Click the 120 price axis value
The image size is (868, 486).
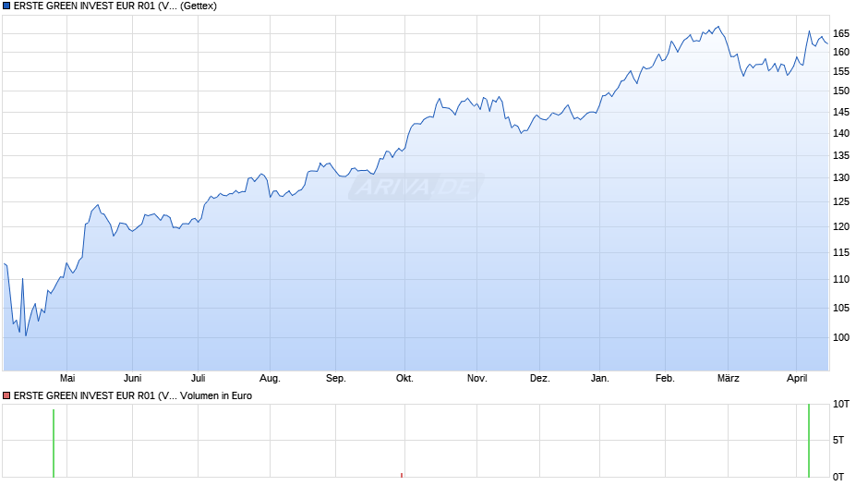point(841,226)
